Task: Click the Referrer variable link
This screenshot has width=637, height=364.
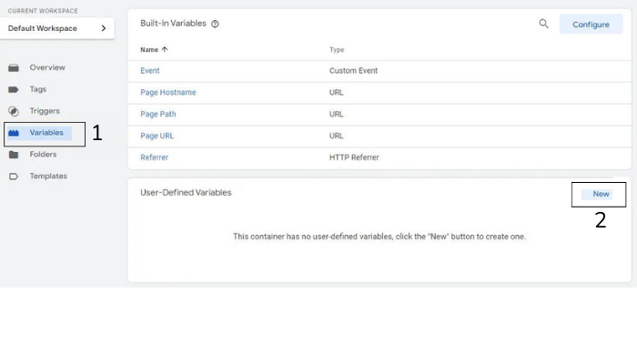Action: pos(154,157)
